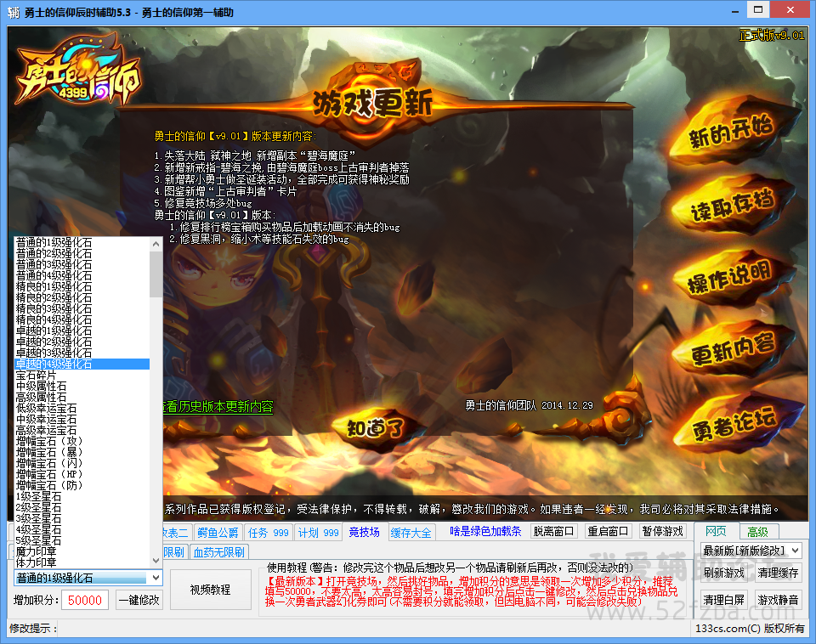This screenshot has height=644, width=816.
Task: Open the 查看历史版本更新内容 link
Action: click(218, 406)
